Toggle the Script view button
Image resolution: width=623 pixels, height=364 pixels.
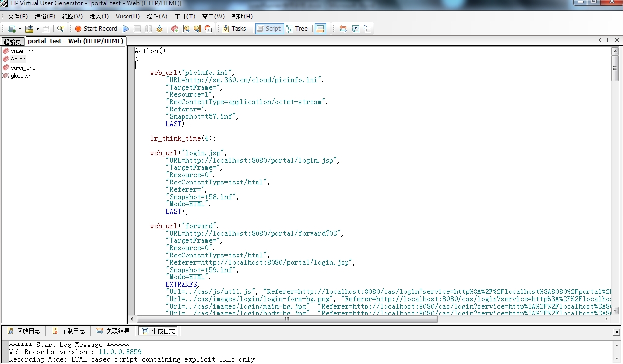coord(269,29)
